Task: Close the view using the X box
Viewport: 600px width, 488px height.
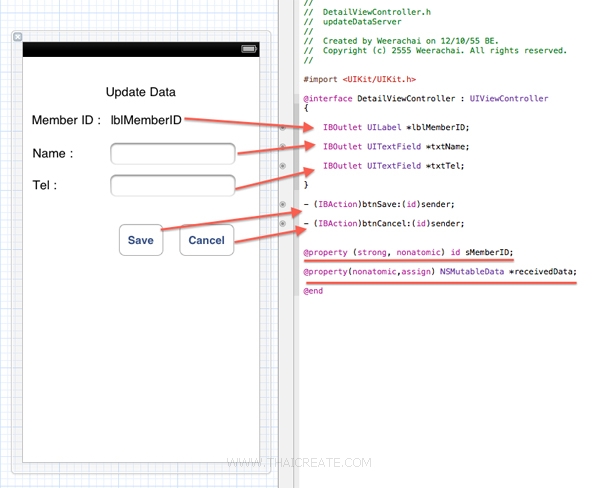Action: [17, 37]
